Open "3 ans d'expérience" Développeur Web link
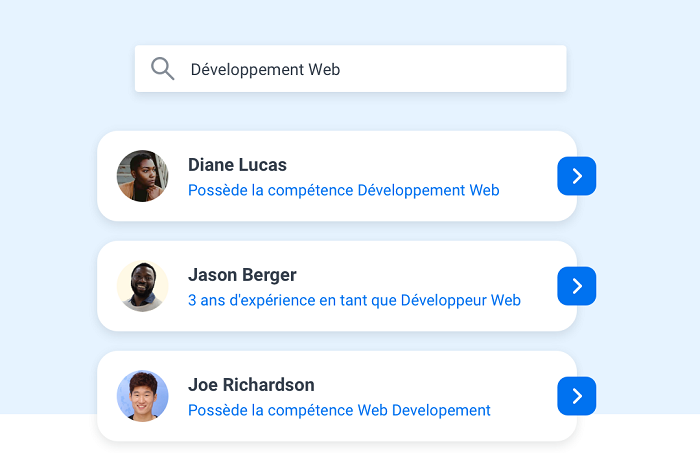 point(354,300)
